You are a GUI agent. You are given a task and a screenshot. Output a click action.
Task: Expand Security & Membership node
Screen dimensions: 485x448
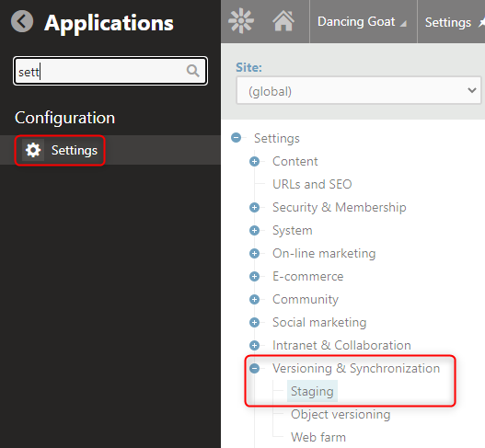(x=255, y=207)
